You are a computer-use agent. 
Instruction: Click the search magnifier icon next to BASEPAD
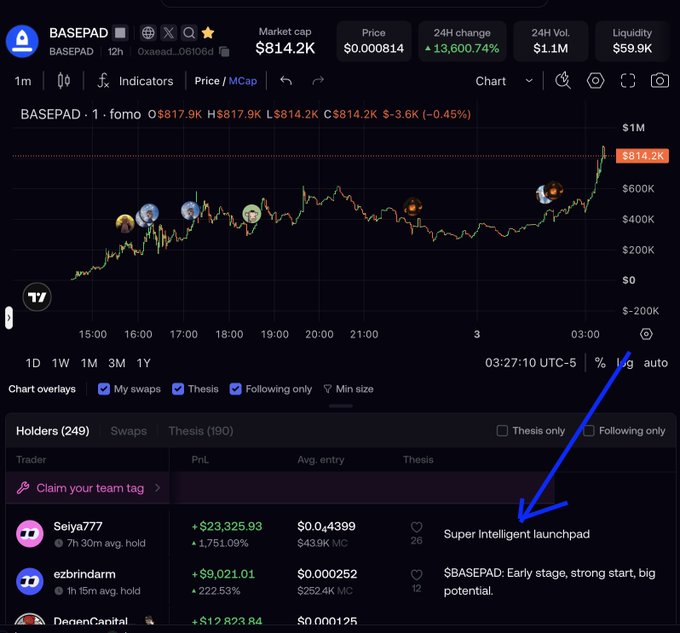pos(189,33)
